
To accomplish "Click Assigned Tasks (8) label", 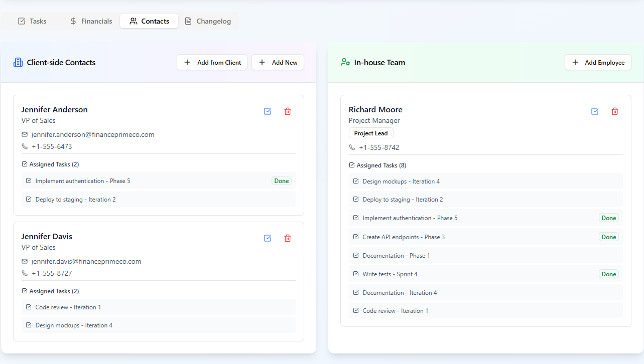I will [381, 165].
